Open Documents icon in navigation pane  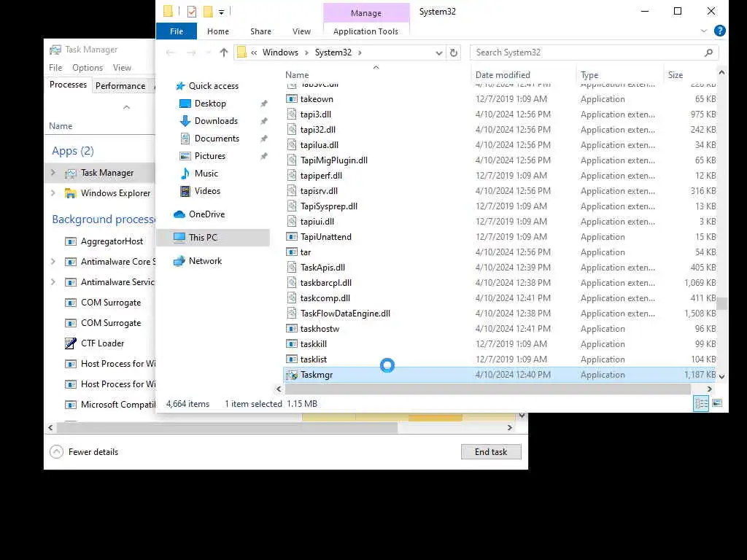(x=185, y=139)
